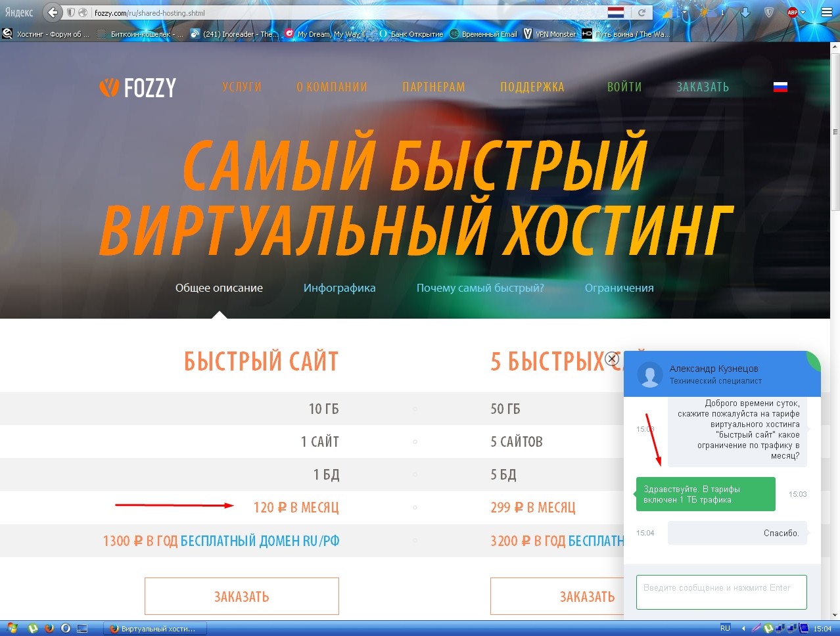Reload the page with the refresh icon
This screenshot has height=636, width=840.
(x=642, y=12)
